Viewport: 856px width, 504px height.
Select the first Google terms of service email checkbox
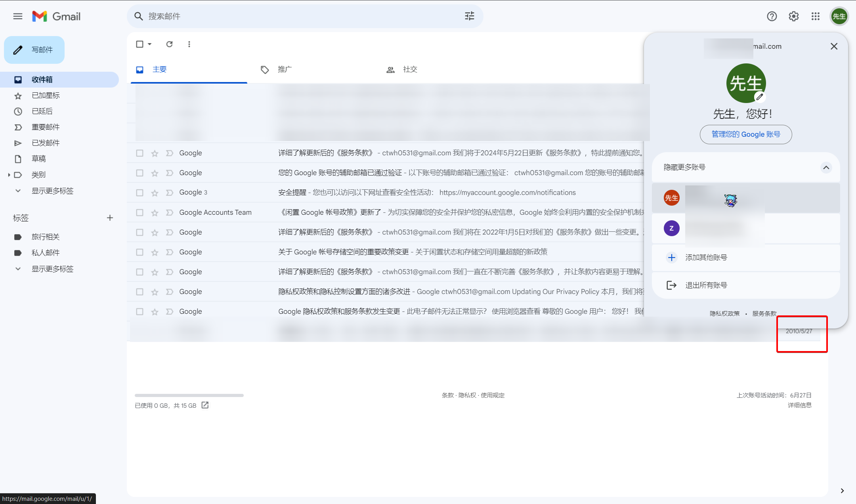pyautogui.click(x=139, y=153)
